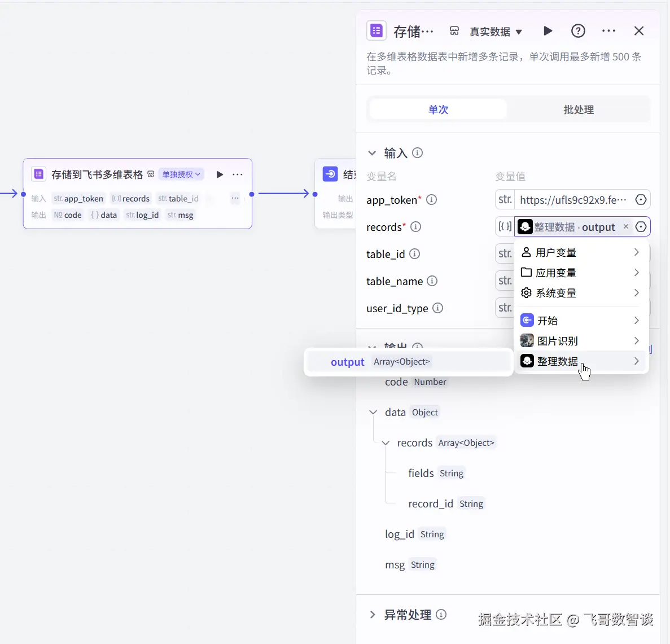Click the folder icon beside 应用变量
670x644 pixels.
pyautogui.click(x=527, y=272)
